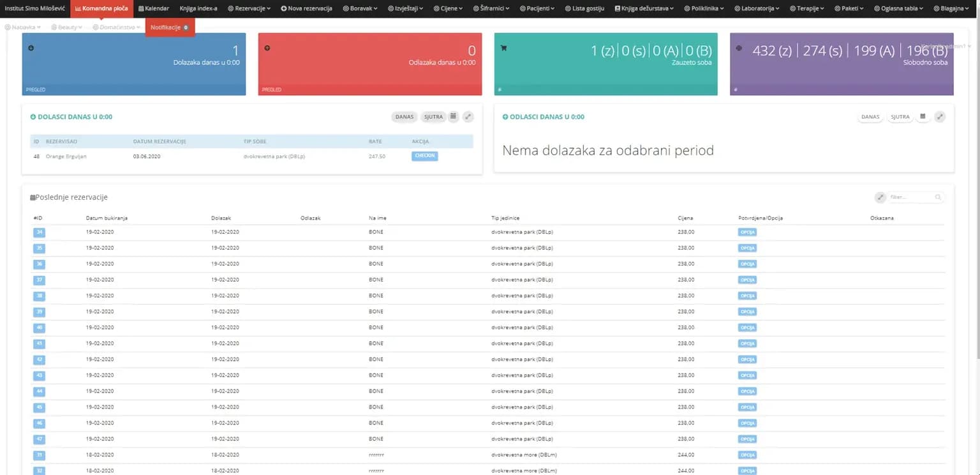
Task: Click the cart icon on the Zauzeto soba card
Action: (x=503, y=48)
